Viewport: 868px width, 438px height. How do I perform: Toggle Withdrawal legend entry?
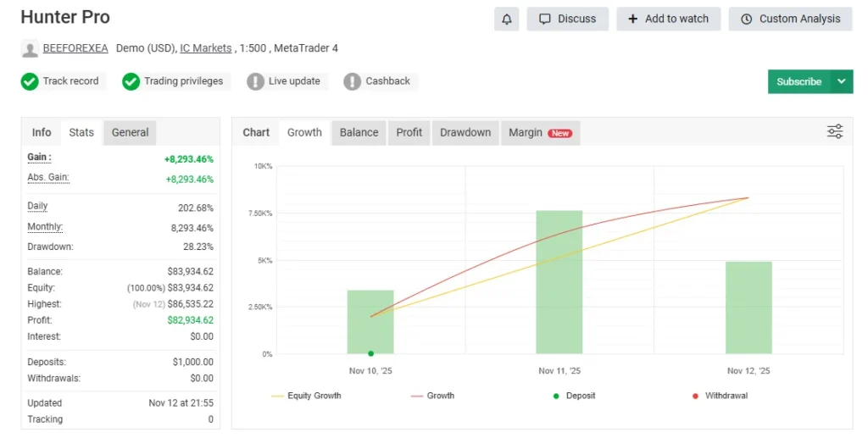(x=720, y=396)
